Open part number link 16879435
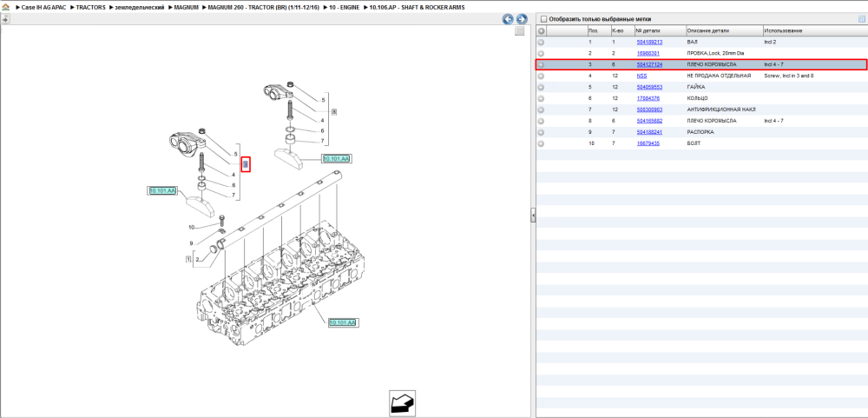This screenshot has width=868, height=418. coord(648,143)
